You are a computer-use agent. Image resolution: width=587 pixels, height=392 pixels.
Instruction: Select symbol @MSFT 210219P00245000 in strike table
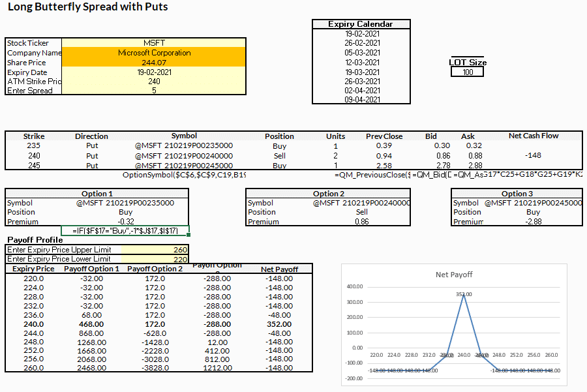184,165
